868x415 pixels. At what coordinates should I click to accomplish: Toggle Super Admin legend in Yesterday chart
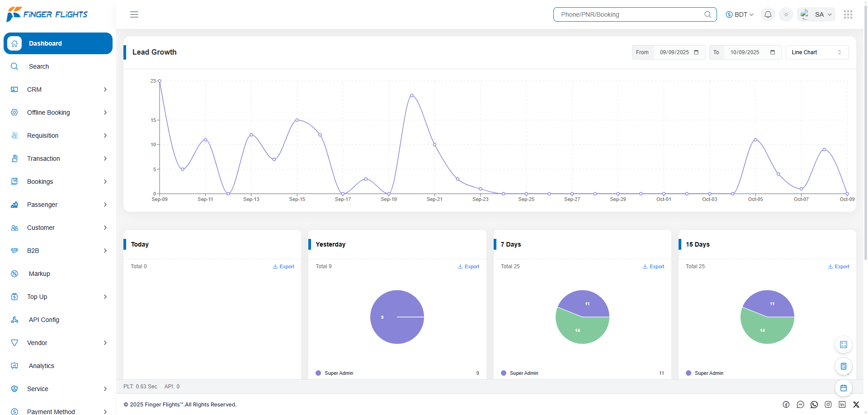[x=339, y=373]
